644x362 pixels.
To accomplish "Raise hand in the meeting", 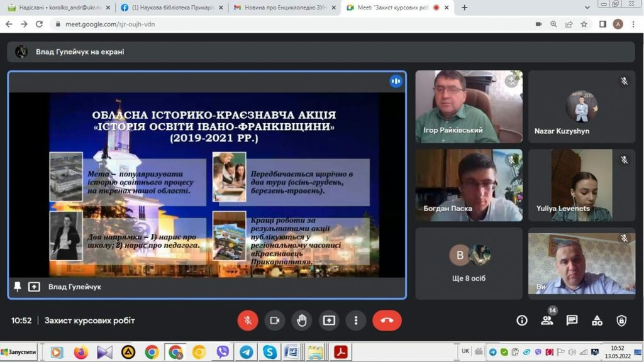I will point(302,321).
